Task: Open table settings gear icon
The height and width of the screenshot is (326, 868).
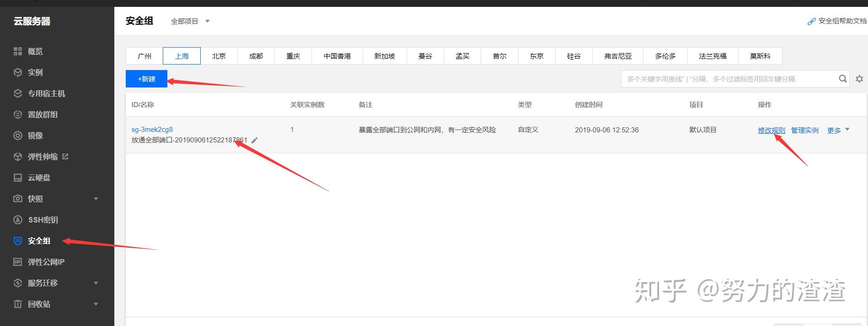Action: [x=859, y=79]
